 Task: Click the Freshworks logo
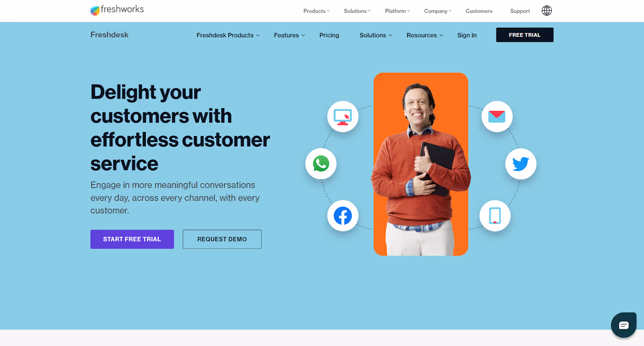click(x=117, y=10)
